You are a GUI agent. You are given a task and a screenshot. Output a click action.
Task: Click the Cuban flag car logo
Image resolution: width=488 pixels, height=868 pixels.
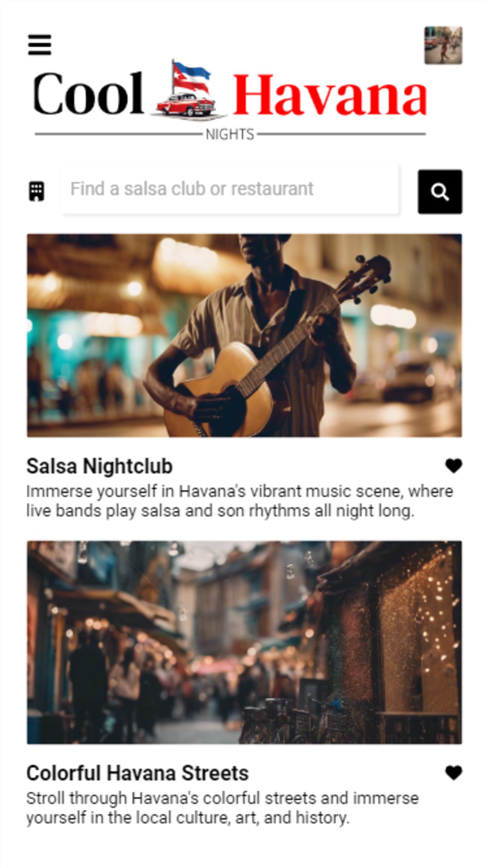pos(188,90)
